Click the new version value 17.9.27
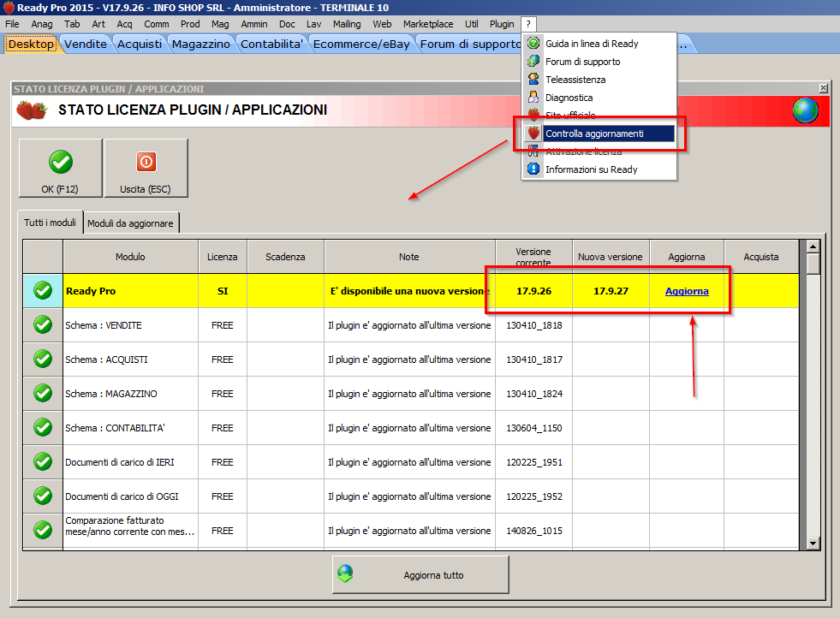This screenshot has height=618, width=840. pyautogui.click(x=611, y=291)
